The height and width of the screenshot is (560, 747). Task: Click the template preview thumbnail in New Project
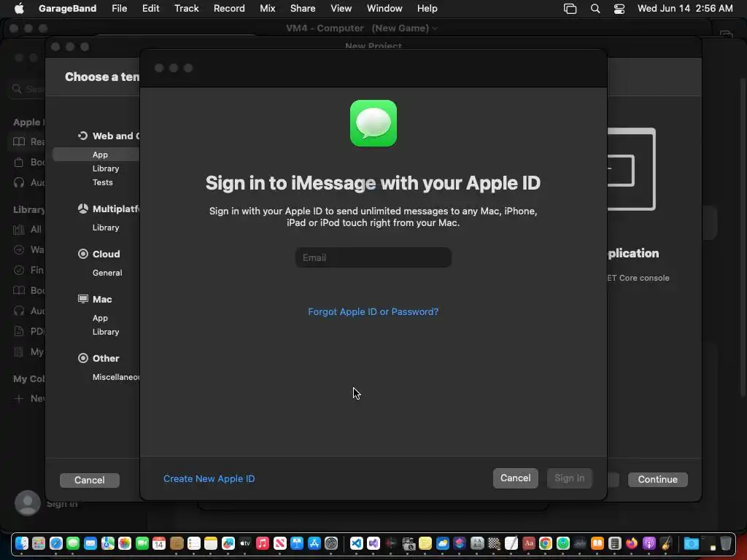click(x=631, y=169)
